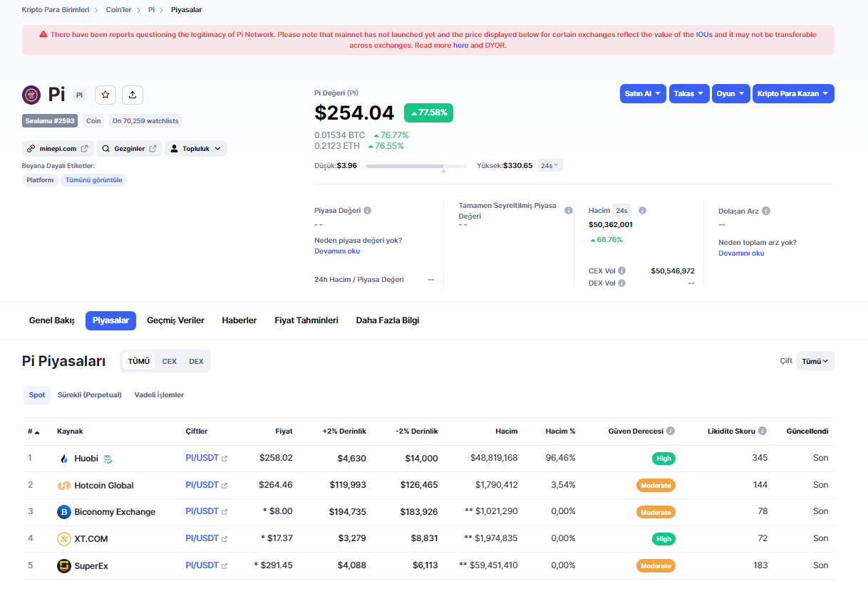Click info icon next to CEX Vol
Image resolution: width=868 pixels, height=591 pixels.
click(622, 271)
